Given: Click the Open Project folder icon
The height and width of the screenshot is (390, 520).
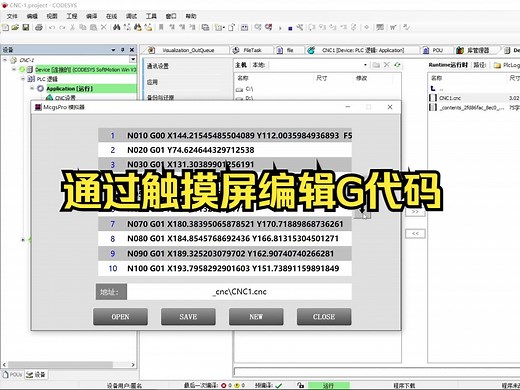Looking at the screenshot, I should (x=15, y=28).
